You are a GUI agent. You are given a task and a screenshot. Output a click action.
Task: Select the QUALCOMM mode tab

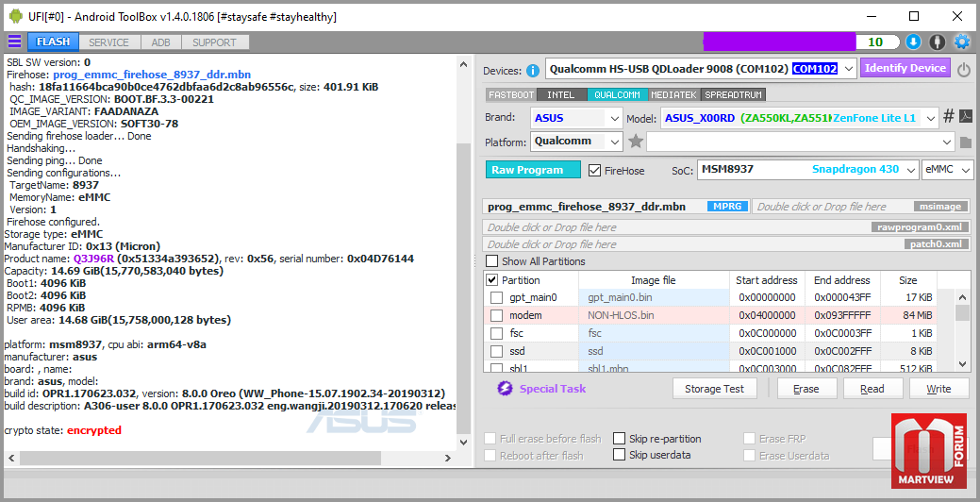(x=617, y=95)
